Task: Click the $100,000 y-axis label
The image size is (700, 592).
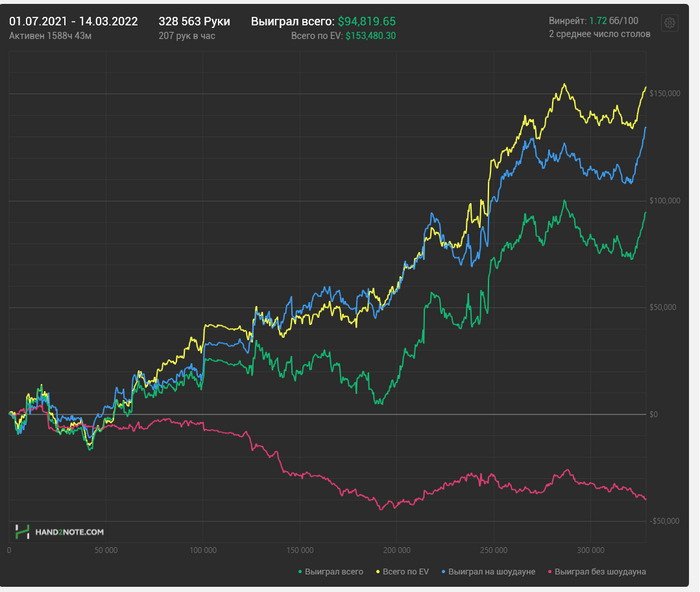Action: pos(665,200)
